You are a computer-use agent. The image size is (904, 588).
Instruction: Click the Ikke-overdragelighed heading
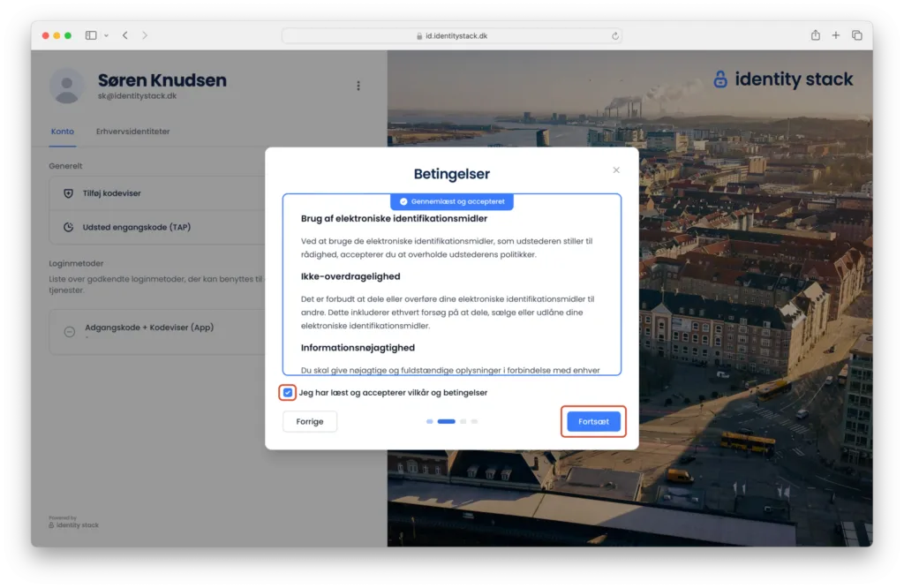pos(350,276)
